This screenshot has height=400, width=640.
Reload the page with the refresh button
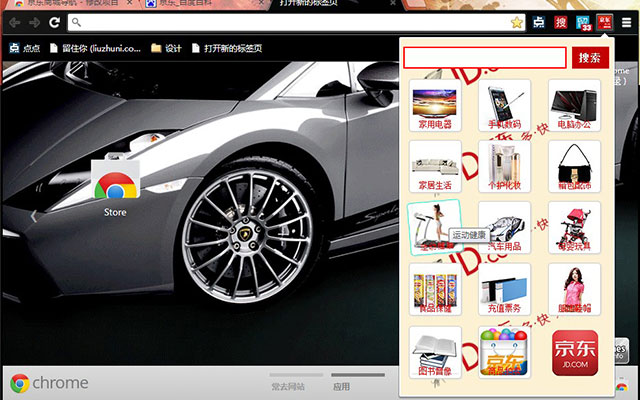pos(55,22)
